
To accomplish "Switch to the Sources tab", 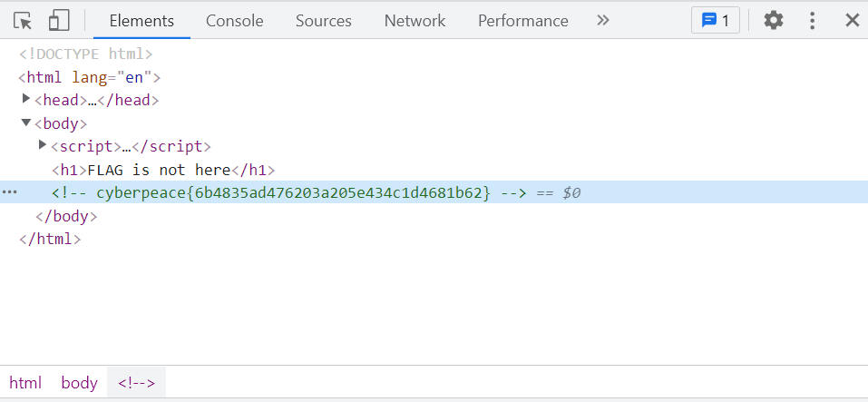I will pos(323,20).
